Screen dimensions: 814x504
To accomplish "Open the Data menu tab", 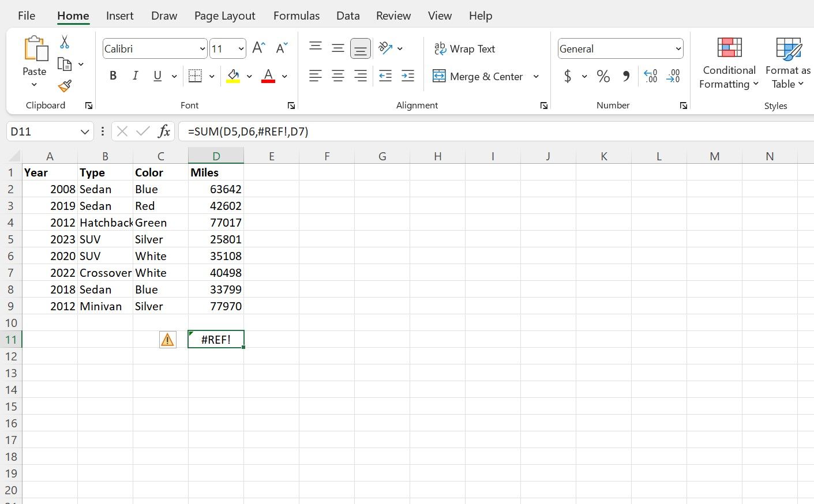I will [347, 16].
